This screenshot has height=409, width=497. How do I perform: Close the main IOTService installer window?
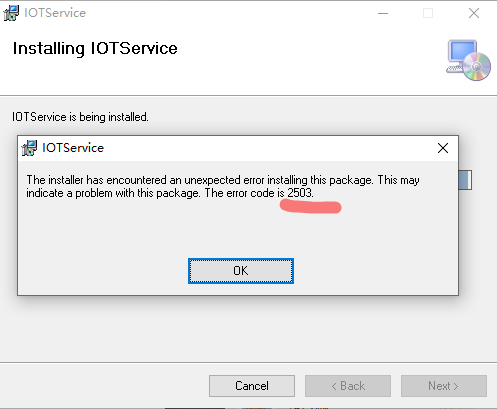[474, 13]
